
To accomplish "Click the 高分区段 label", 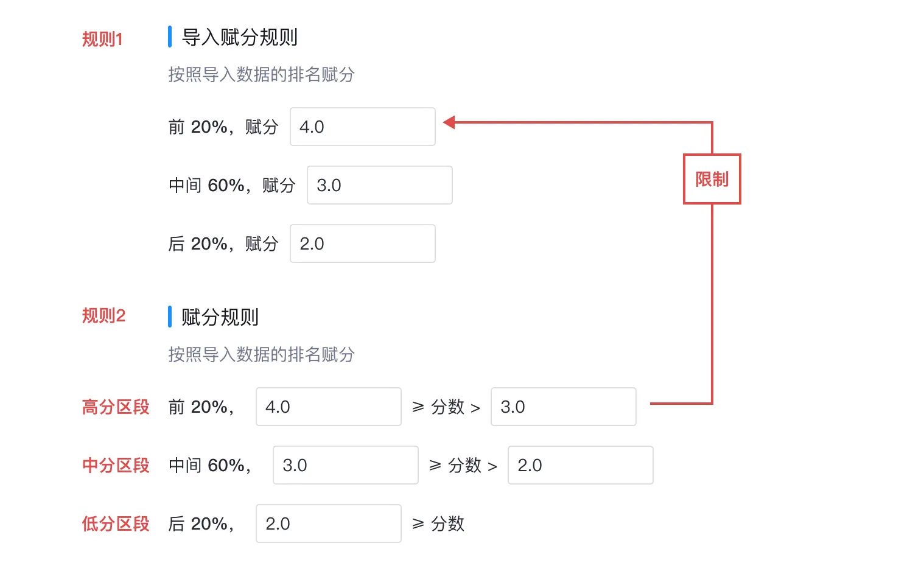I will pos(116,407).
